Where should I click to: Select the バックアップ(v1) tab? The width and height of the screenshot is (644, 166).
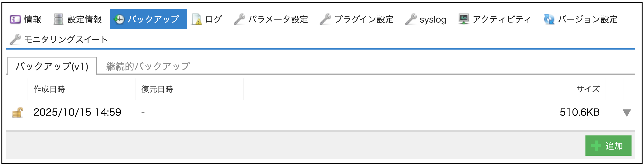[52, 66]
